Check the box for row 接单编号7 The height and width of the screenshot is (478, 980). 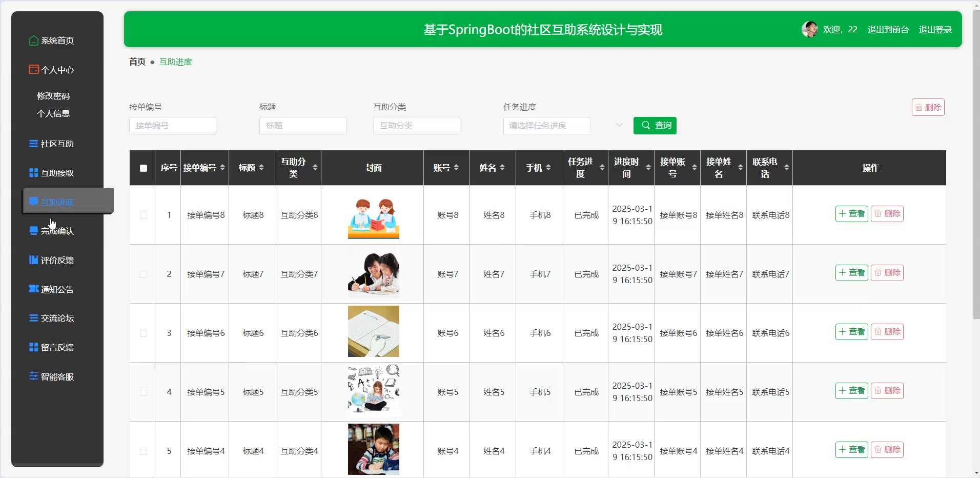[144, 274]
